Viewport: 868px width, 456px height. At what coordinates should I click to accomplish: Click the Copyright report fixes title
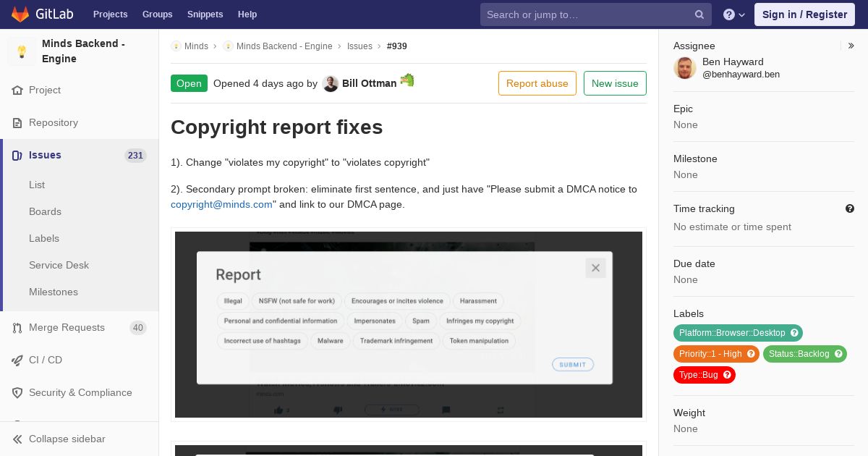pos(276,127)
